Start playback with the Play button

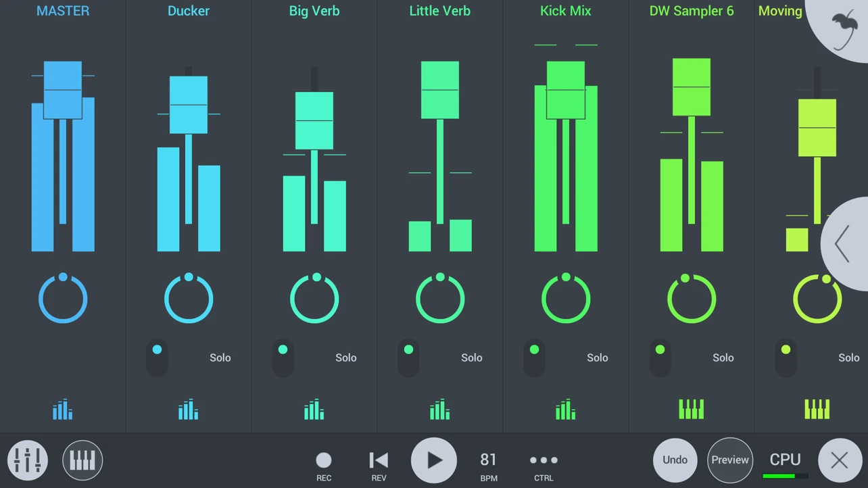pos(434,460)
